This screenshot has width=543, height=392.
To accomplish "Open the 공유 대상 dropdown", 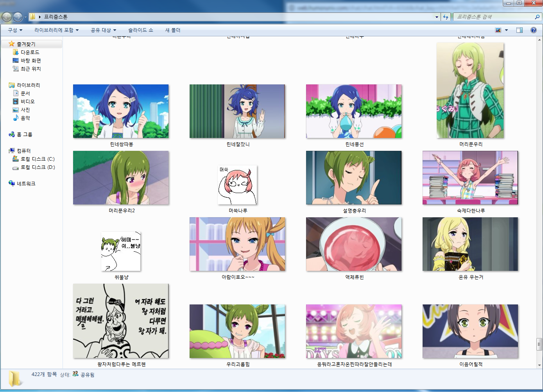I will coord(103,30).
